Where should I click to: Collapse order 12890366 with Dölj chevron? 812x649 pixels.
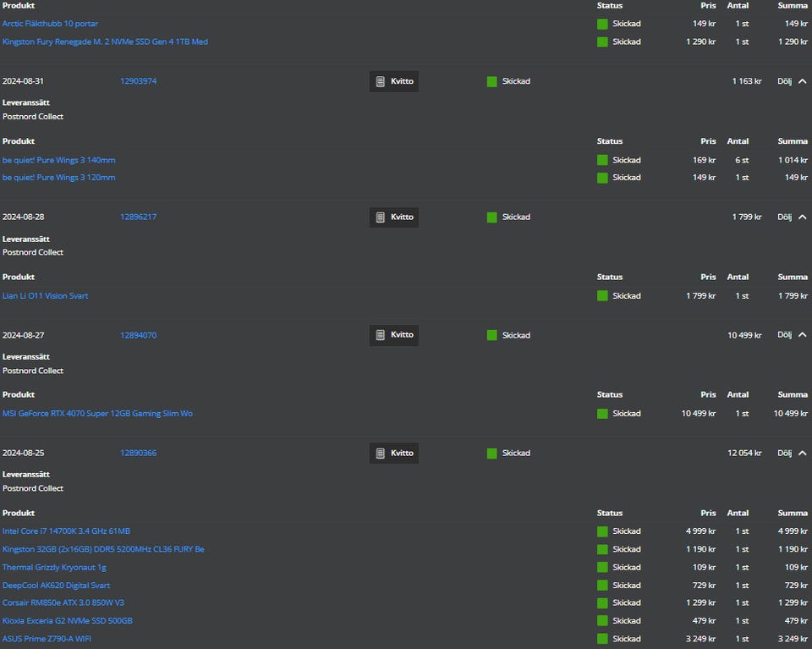(x=793, y=454)
